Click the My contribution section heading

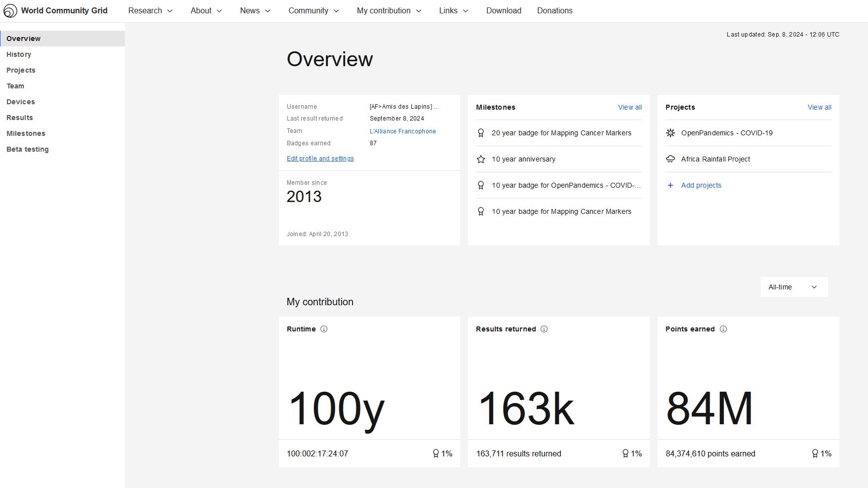320,302
